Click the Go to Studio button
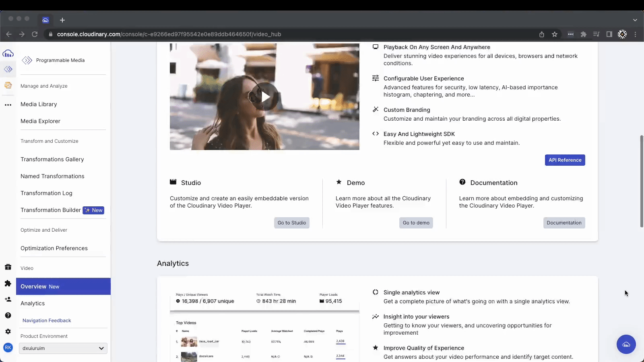Screen dimensions: 644x362 (x=291, y=223)
